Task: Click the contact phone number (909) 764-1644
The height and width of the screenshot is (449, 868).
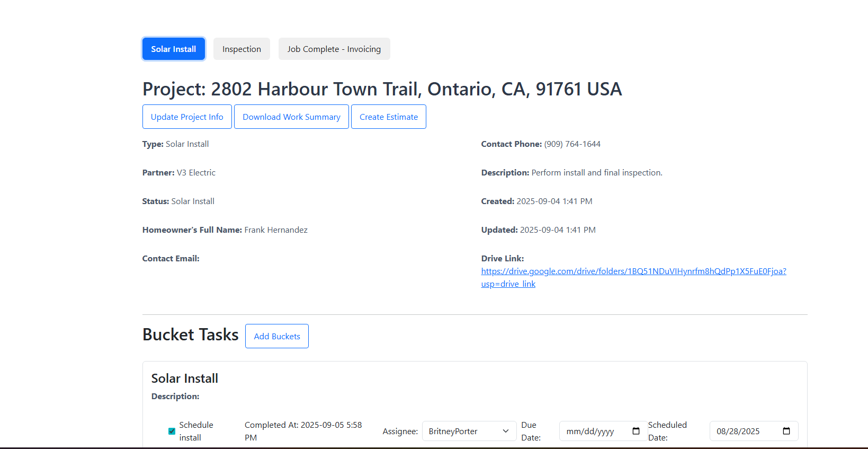Action: tap(572, 144)
